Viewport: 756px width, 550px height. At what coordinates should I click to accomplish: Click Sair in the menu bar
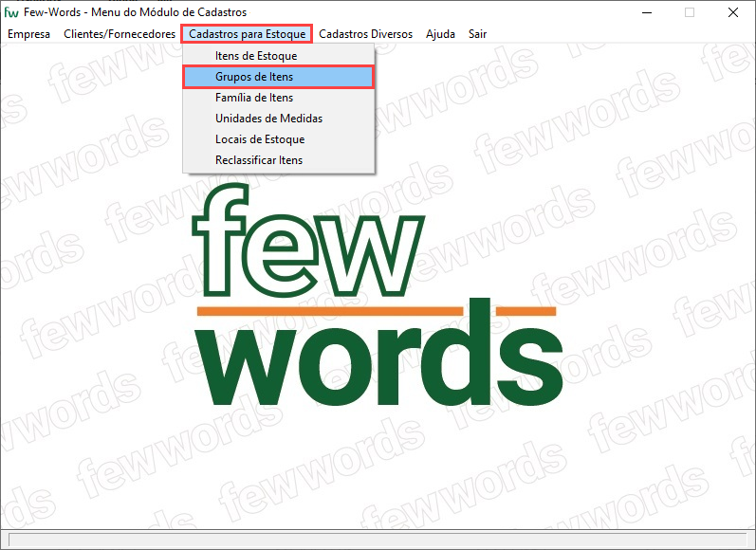[477, 34]
